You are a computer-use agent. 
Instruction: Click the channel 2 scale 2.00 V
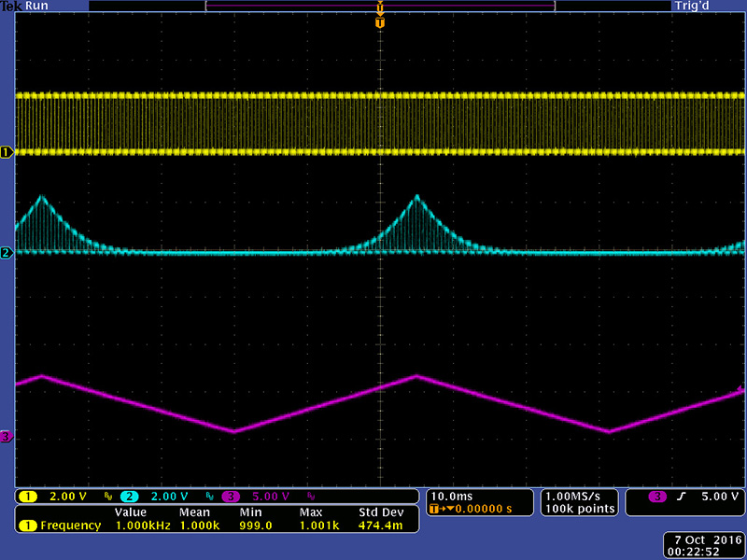(170, 497)
